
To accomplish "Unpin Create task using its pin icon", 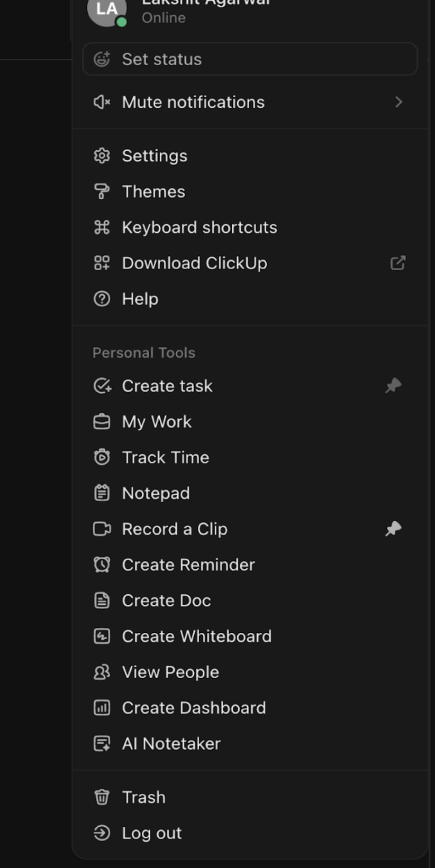I will pyautogui.click(x=393, y=386).
